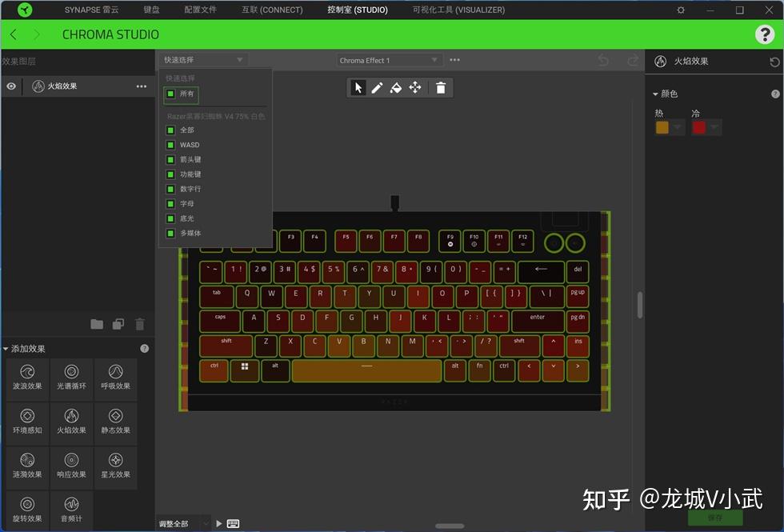Image resolution: width=784 pixels, height=532 pixels.
Task: Add the 静态效果 static effect
Action: click(x=115, y=422)
